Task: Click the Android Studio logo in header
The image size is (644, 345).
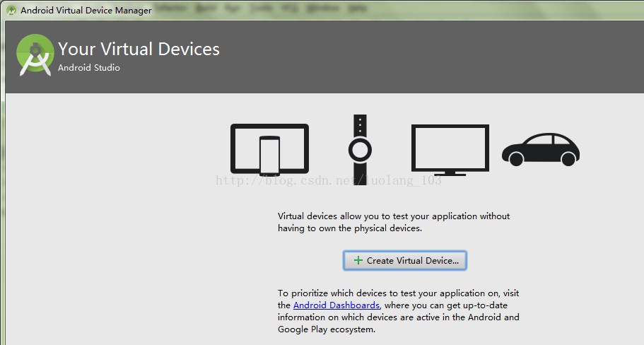Action: (x=35, y=55)
